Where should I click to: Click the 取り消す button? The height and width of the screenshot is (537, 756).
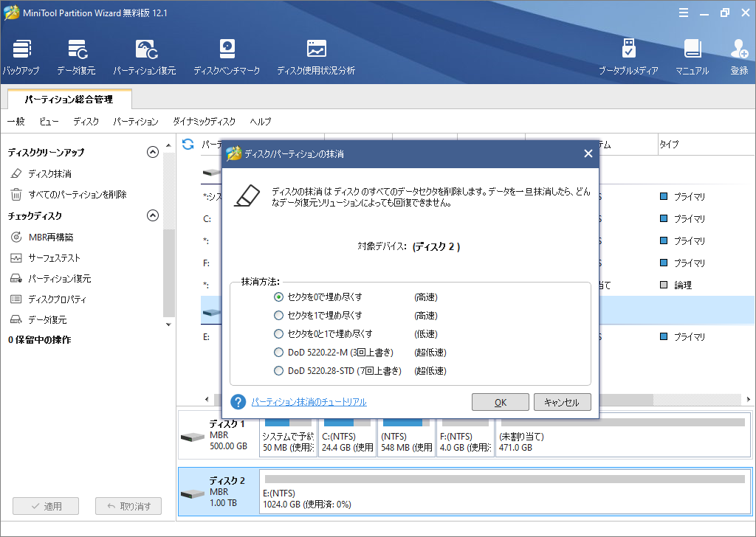click(128, 506)
